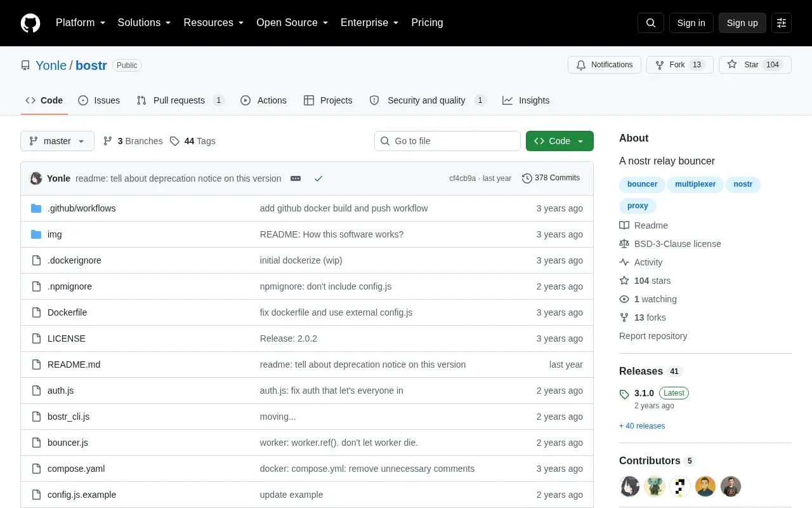The image size is (812, 508).
Task: Expand the Resources dropdown menu
Action: tap(214, 23)
